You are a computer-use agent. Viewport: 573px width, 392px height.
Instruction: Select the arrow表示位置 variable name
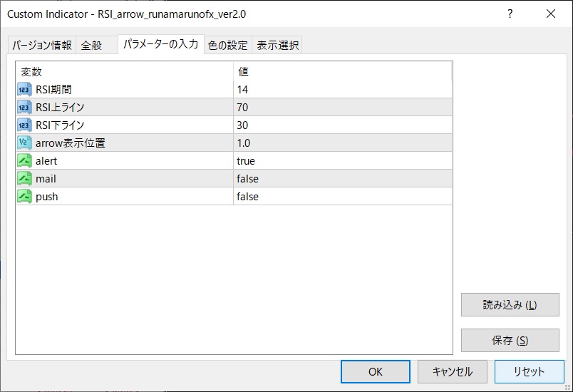click(71, 143)
